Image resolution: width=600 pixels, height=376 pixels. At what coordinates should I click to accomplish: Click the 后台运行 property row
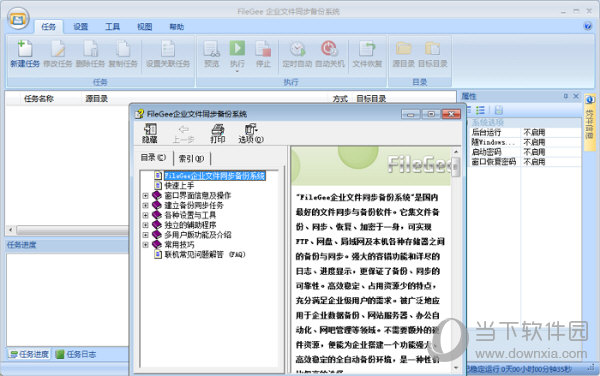pyautogui.click(x=525, y=132)
